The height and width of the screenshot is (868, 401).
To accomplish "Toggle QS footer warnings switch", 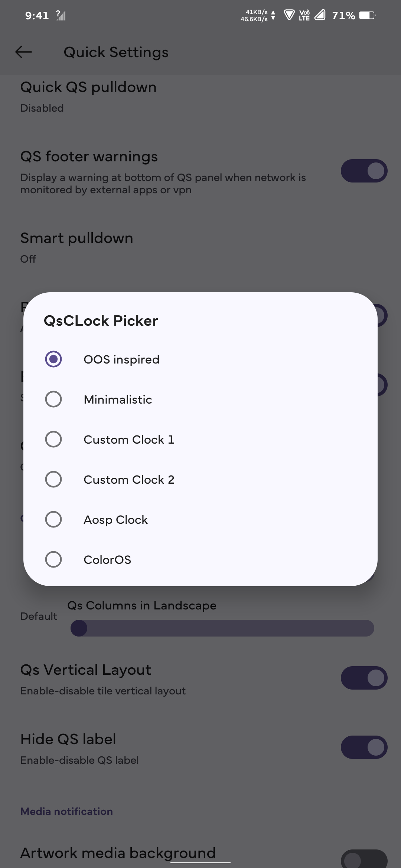I will click(x=364, y=171).
